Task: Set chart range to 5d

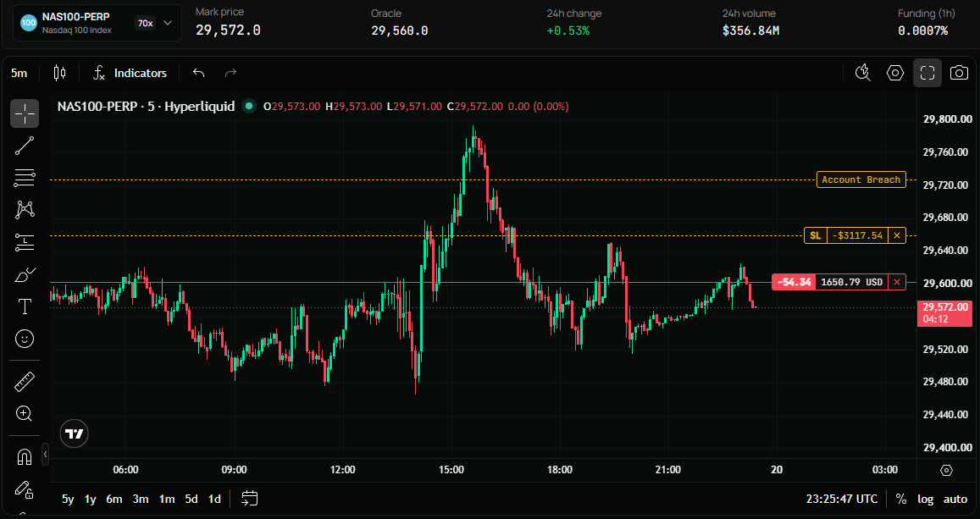Action: tap(191, 499)
